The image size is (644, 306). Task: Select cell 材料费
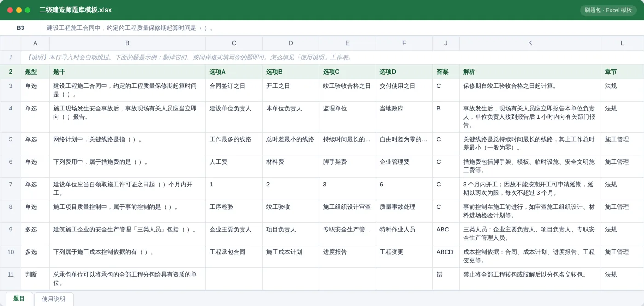(291, 166)
